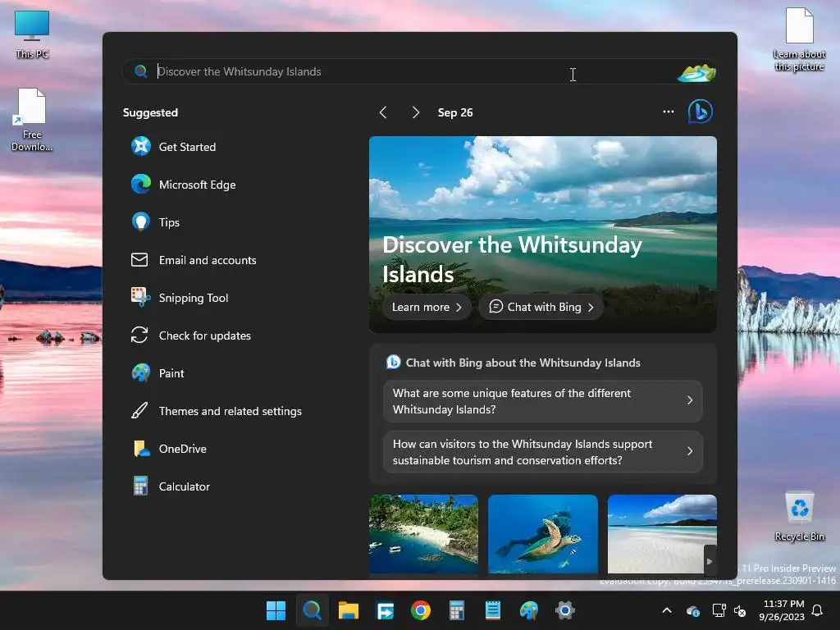Click the search magnifier icon in search box
Image resolution: width=840 pixels, height=630 pixels.
tap(141, 71)
